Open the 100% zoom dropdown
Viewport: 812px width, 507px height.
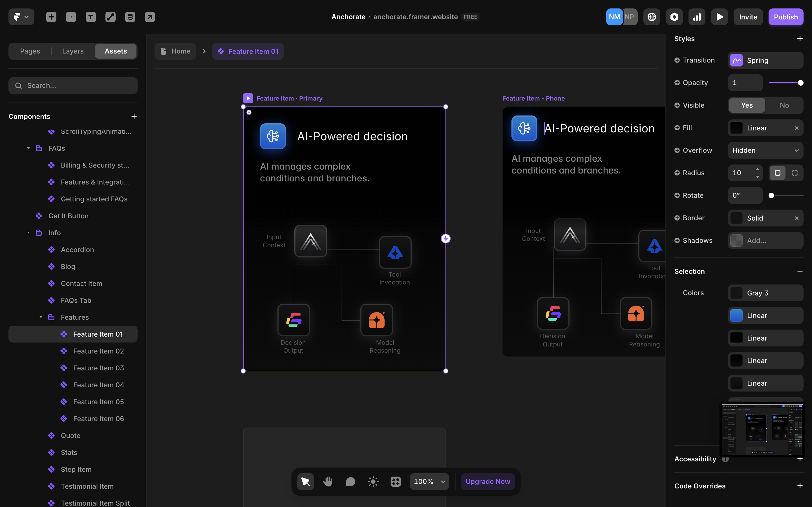[x=429, y=482]
